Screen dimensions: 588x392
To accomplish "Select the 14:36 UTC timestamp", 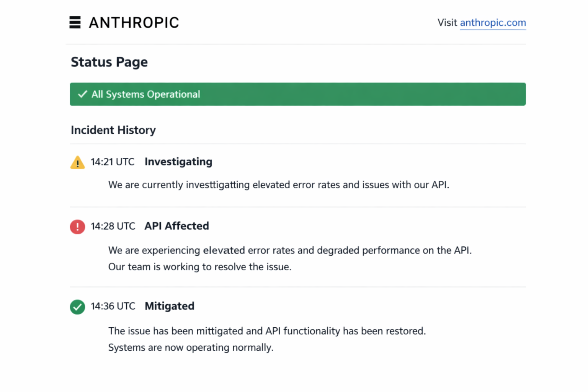I will [113, 306].
